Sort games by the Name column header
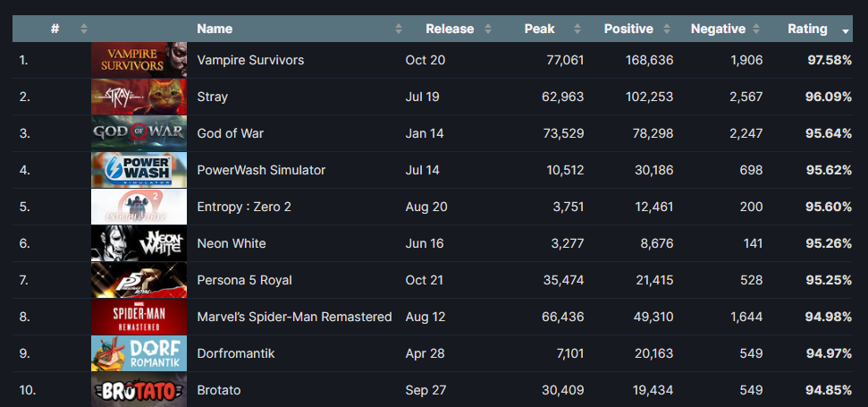This screenshot has width=868, height=407. pos(215,29)
